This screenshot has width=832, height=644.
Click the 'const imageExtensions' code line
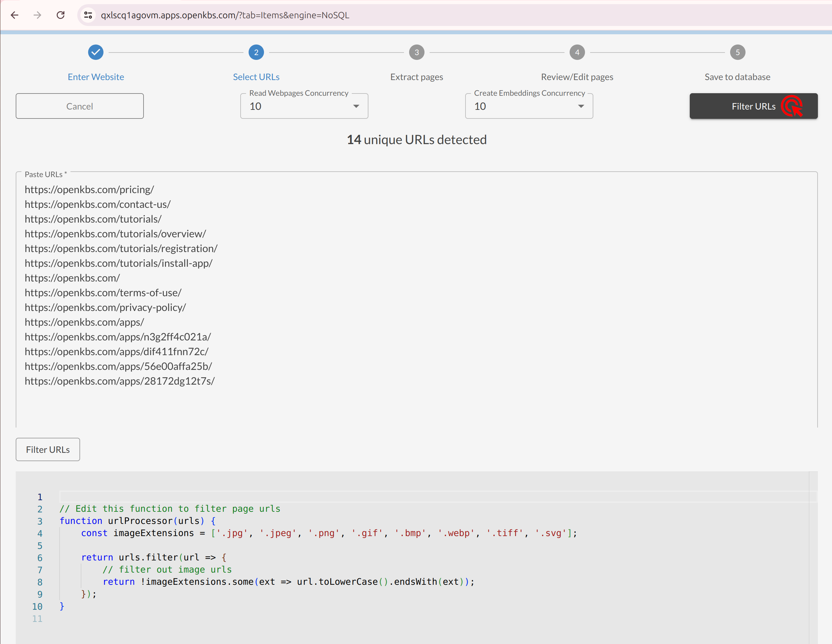pos(329,533)
